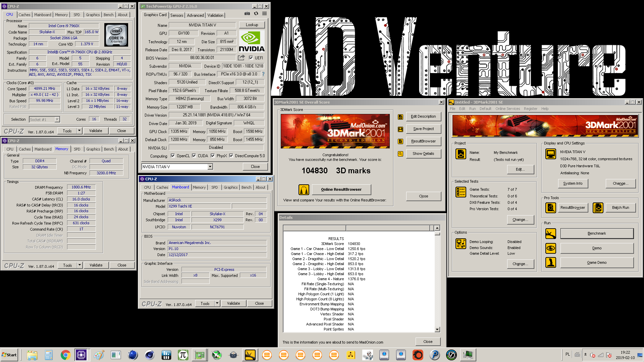Switch to SPD tab in CPU-Z Mainboard window

[x=215, y=187]
